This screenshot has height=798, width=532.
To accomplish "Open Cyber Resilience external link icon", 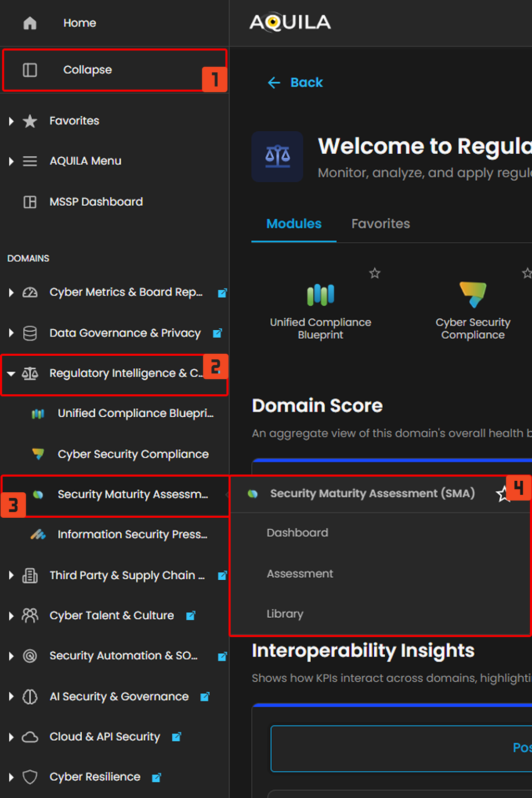I will [156, 777].
